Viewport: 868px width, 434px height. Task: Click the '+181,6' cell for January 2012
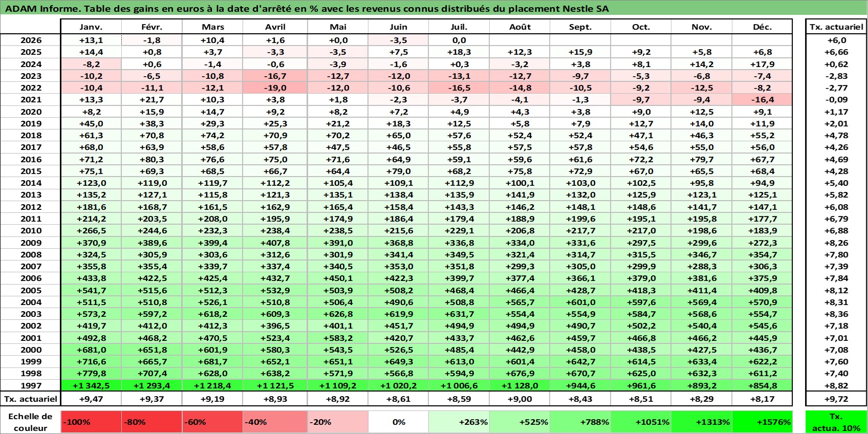[x=91, y=207]
